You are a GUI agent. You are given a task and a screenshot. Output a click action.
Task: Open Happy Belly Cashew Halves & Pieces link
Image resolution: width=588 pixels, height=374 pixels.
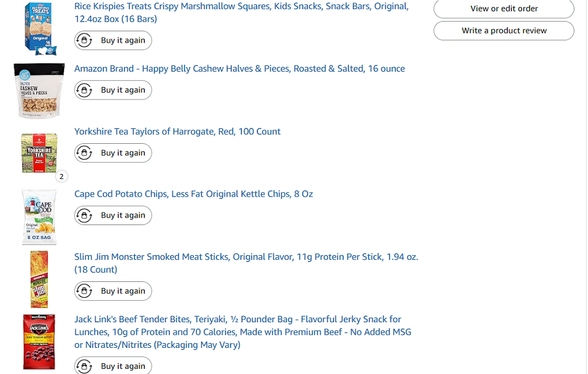239,69
